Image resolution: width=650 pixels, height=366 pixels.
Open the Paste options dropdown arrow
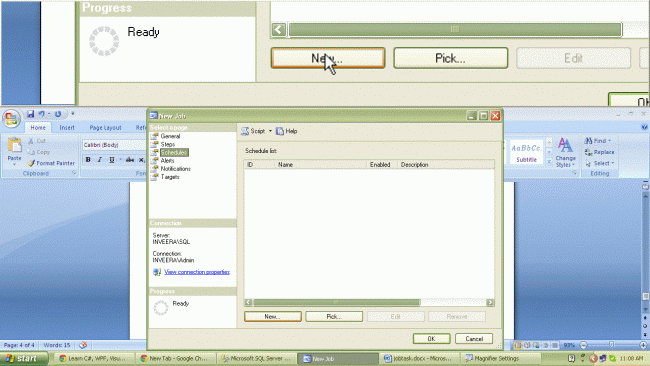click(x=15, y=164)
